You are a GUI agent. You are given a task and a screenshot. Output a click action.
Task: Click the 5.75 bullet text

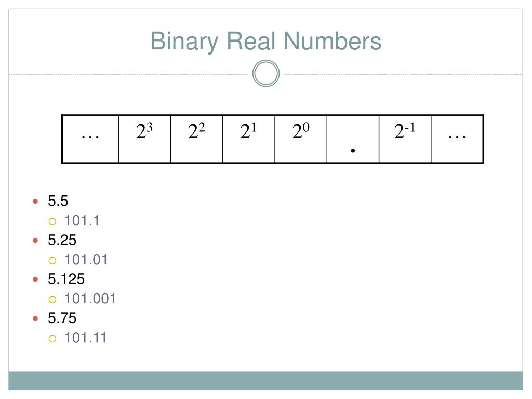(x=62, y=318)
